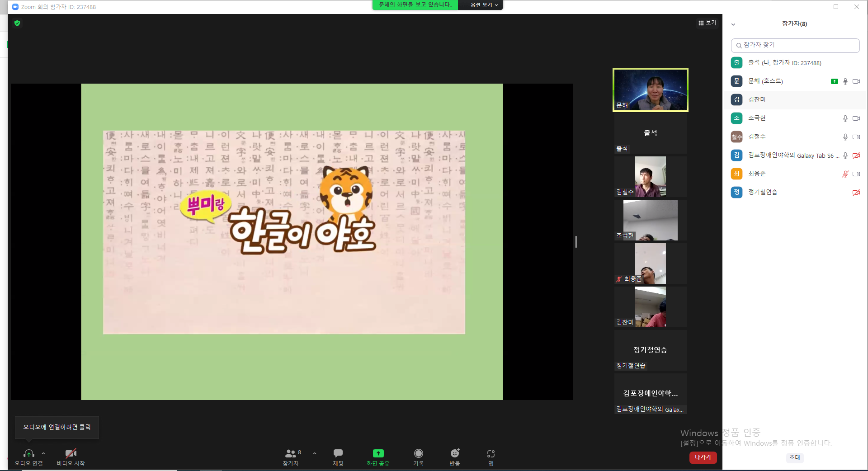Click the divider handle beside the shared screen

click(x=576, y=242)
